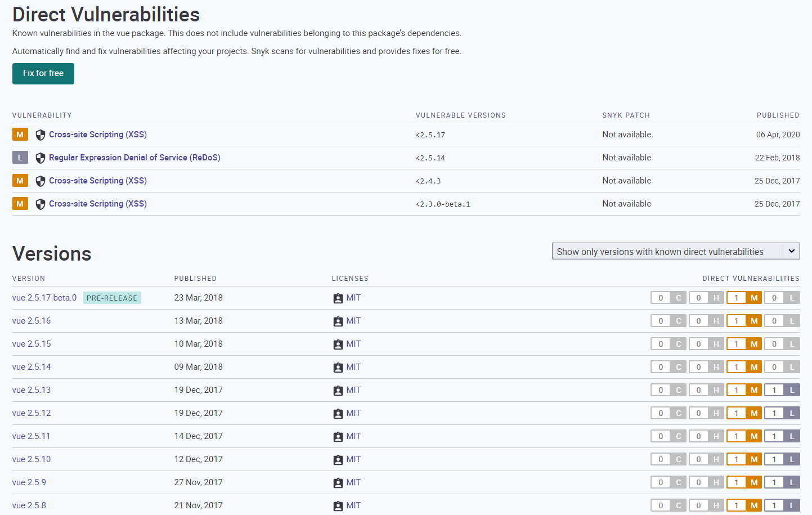Click the MIT license link for vue 2.5.12
This screenshot has width=812, height=515.
point(353,413)
